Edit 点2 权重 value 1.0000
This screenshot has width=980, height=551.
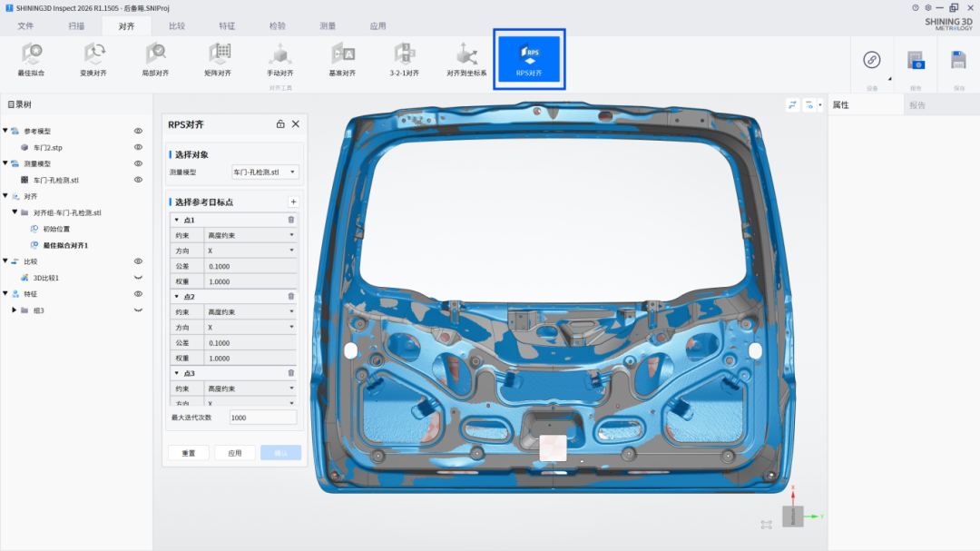[x=250, y=359]
